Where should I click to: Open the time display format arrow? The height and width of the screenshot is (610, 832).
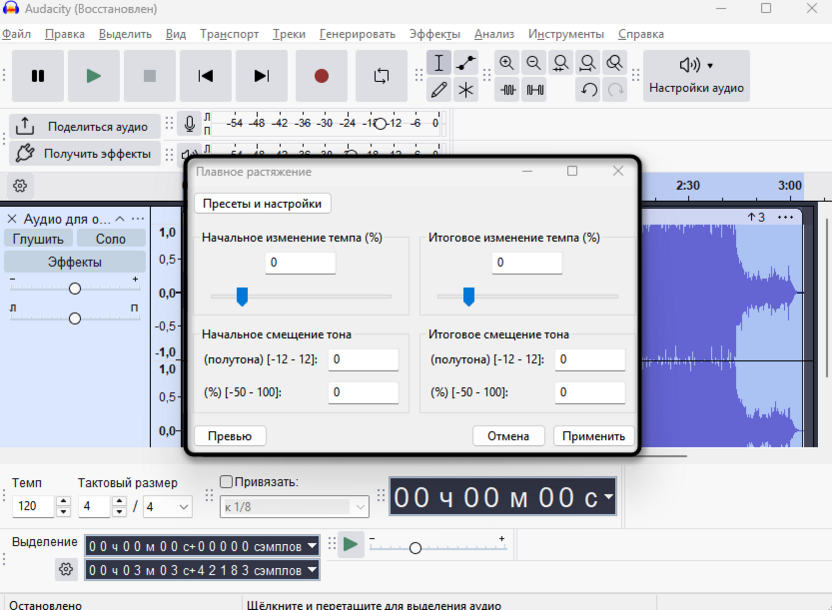point(609,496)
